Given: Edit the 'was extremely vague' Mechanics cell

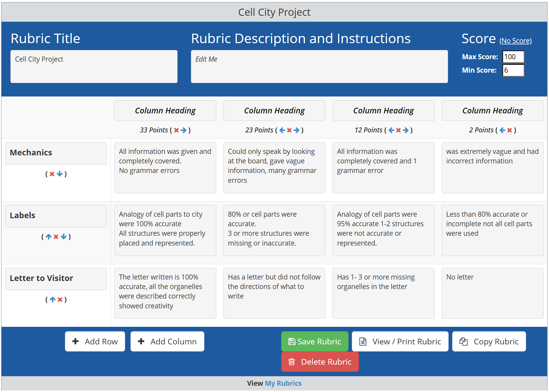Looking at the screenshot, I should click(493, 168).
